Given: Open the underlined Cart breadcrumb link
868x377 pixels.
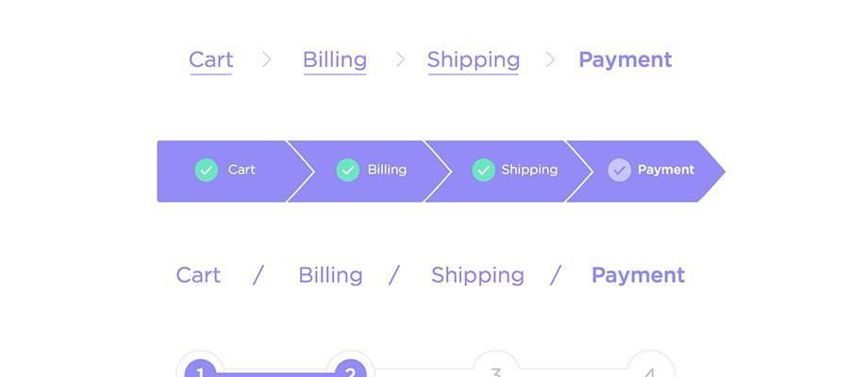Looking at the screenshot, I should pyautogui.click(x=211, y=61).
